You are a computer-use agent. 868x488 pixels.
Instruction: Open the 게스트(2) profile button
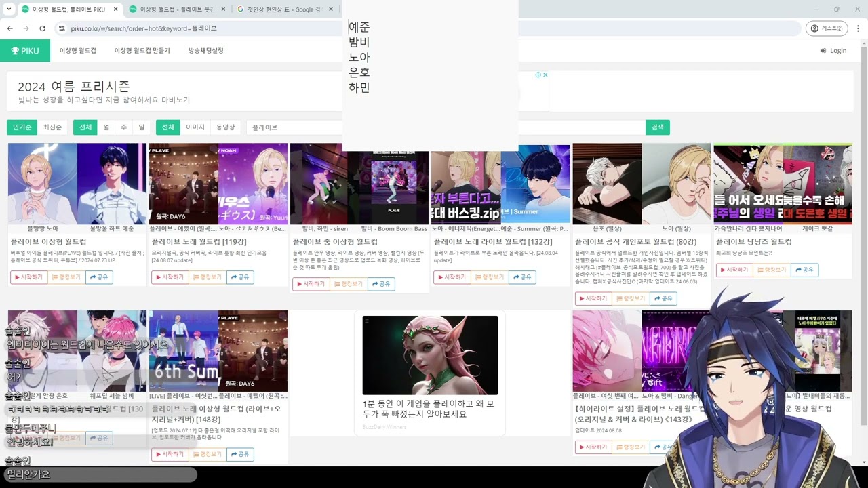pyautogui.click(x=827, y=28)
